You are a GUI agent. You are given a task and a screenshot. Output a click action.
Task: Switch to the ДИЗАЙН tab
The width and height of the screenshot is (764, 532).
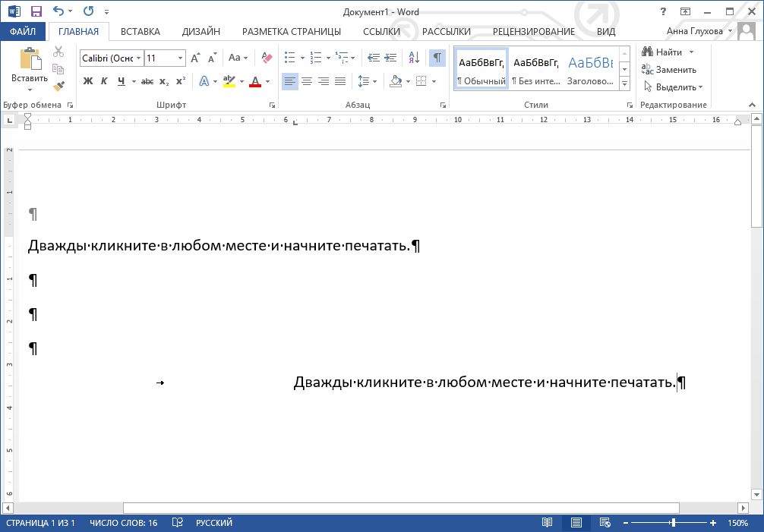200,32
